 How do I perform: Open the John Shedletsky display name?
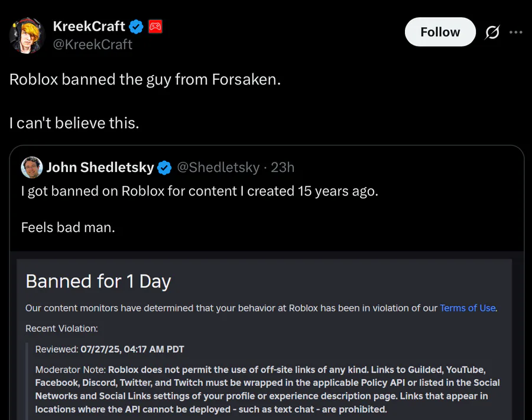[100, 167]
